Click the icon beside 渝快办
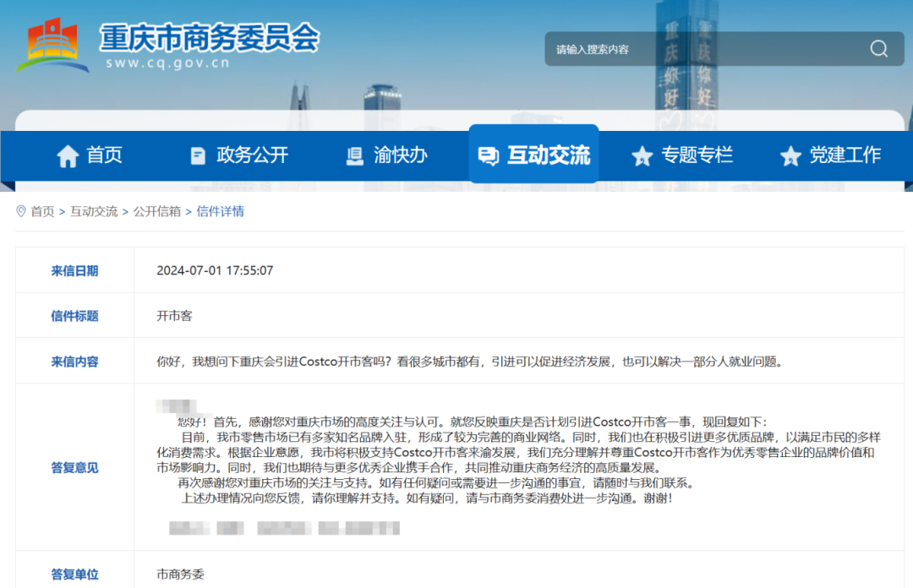 tap(355, 155)
